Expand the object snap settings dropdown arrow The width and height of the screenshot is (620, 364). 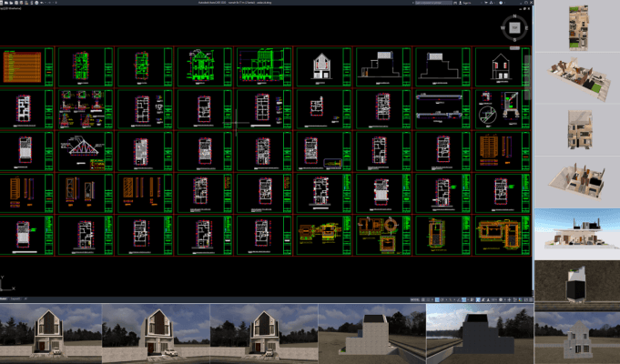tap(468, 299)
